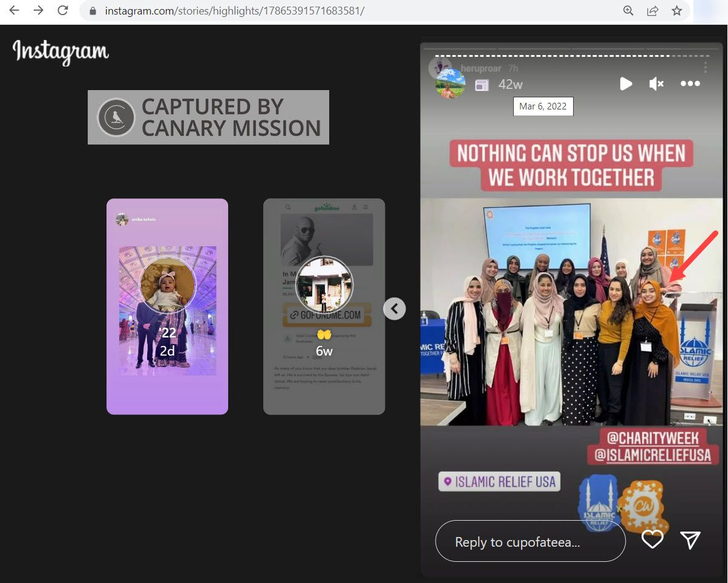Open the @CHARITYWEEK mention sticker

click(x=653, y=438)
